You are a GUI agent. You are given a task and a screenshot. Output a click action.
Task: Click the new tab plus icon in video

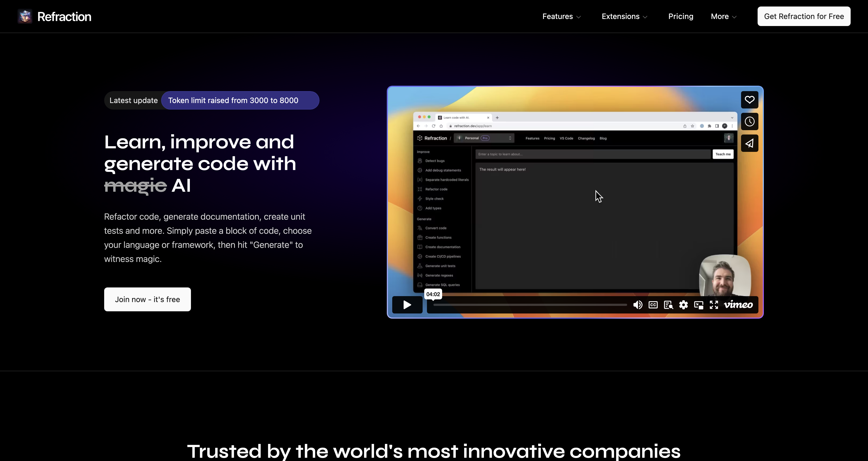tap(497, 118)
